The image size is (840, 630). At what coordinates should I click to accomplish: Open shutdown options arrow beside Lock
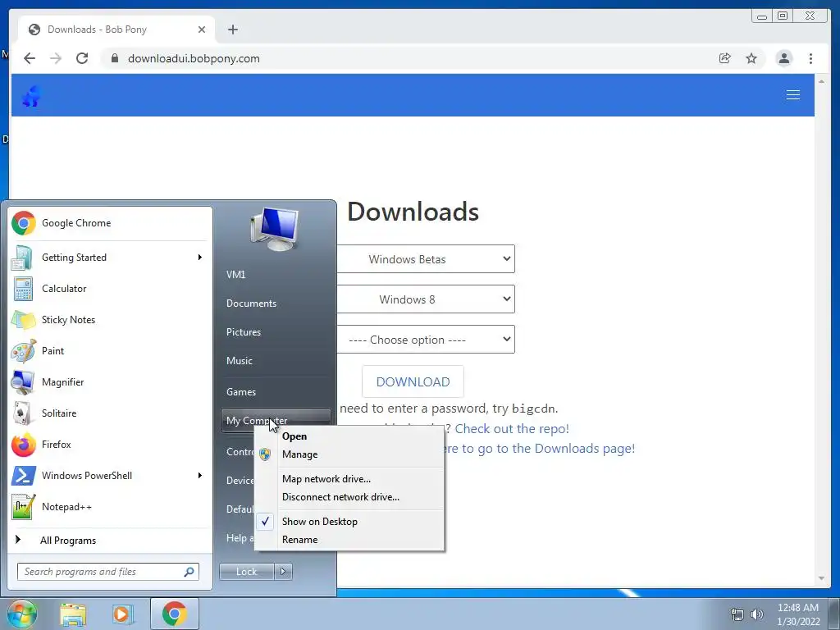[x=283, y=572]
